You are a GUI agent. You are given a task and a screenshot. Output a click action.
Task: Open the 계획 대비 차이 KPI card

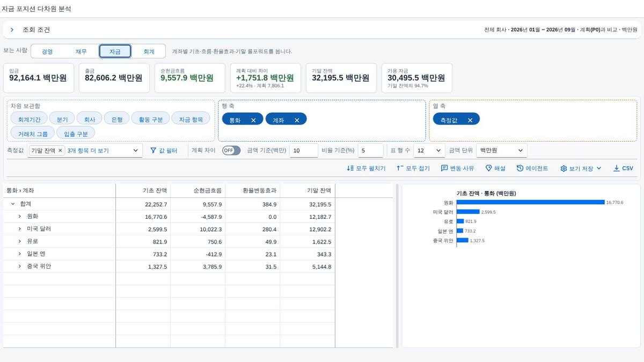coord(267,78)
